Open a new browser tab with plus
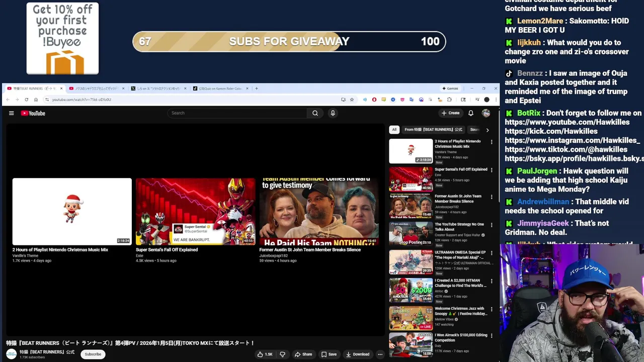This screenshot has height=362, width=644. (x=257, y=88)
